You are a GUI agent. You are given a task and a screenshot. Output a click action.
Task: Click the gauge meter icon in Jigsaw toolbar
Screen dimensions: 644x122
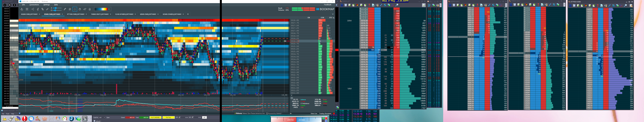coord(65,119)
